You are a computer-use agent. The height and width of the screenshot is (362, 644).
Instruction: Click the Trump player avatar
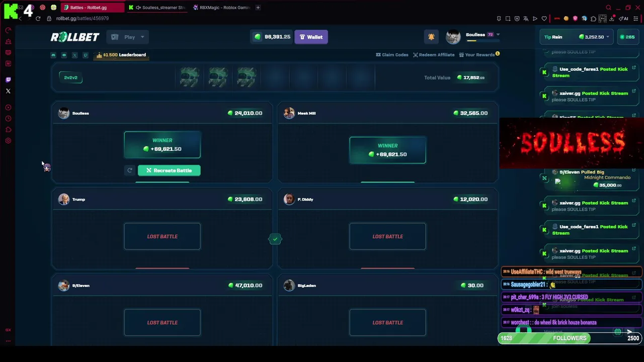tap(63, 200)
